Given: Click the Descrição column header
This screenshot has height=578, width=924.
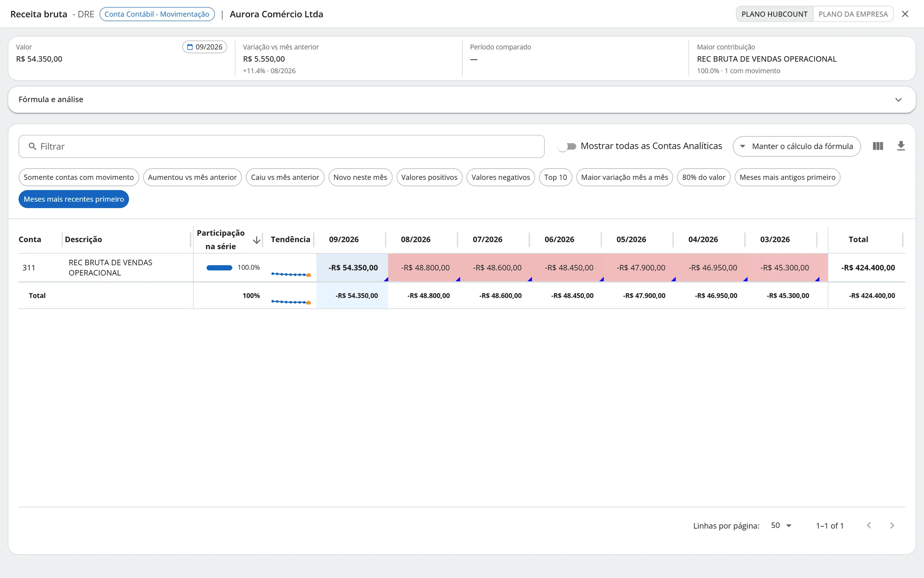Looking at the screenshot, I should (83, 239).
